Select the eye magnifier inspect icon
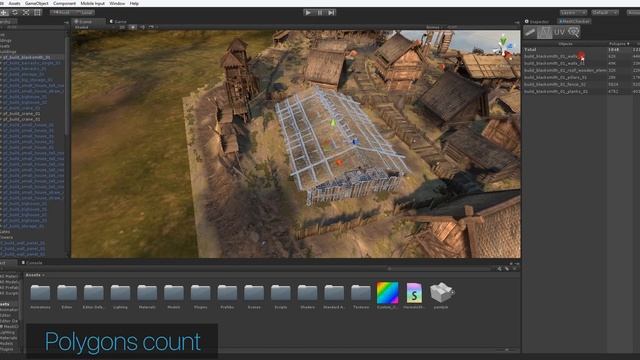 pos(573,32)
